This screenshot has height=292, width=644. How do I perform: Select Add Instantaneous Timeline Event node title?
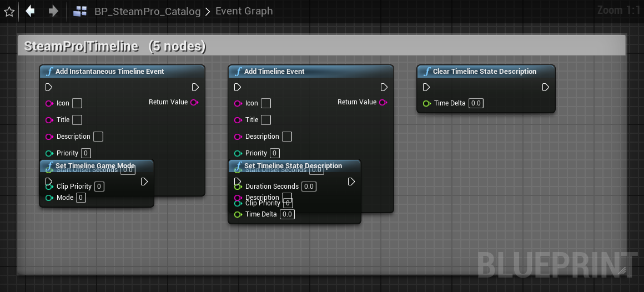coord(110,72)
